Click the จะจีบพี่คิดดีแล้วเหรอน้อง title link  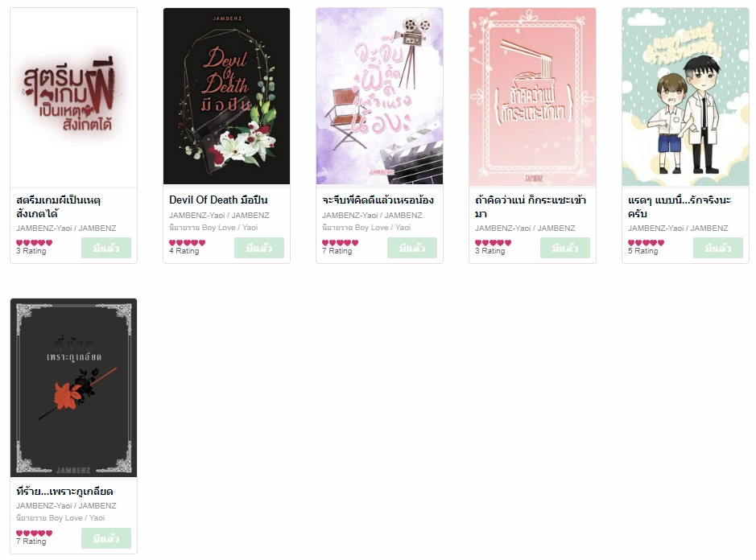pos(378,200)
